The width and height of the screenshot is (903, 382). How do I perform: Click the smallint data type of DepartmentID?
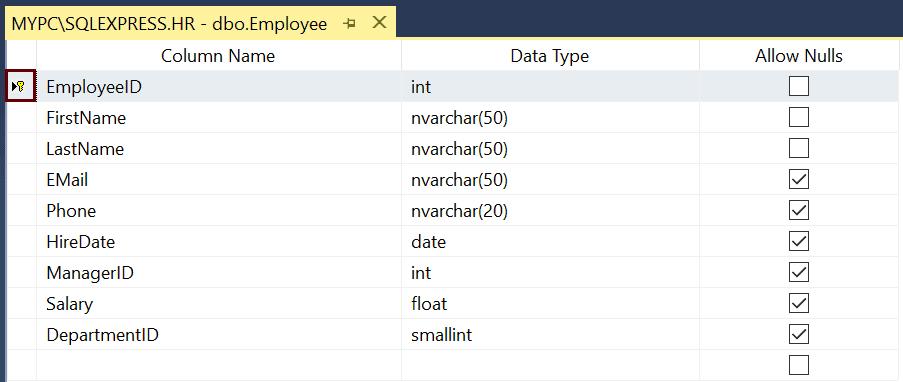click(551, 334)
